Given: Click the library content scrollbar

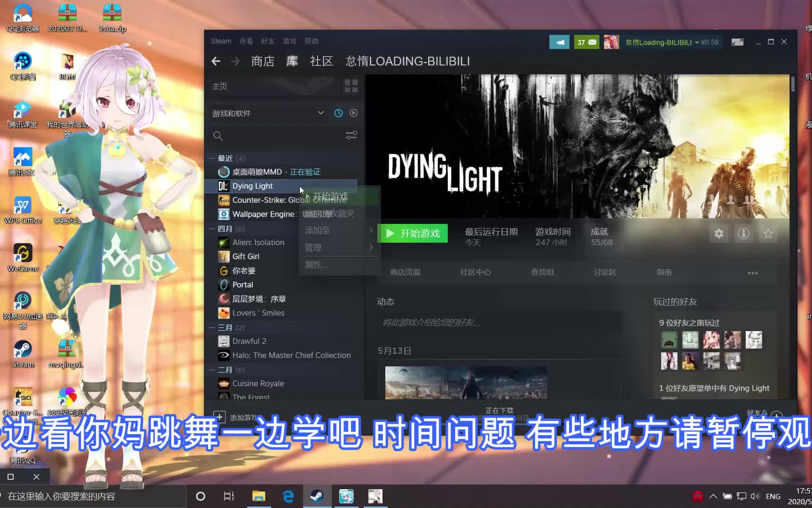Looking at the screenshot, I should click(793, 84).
